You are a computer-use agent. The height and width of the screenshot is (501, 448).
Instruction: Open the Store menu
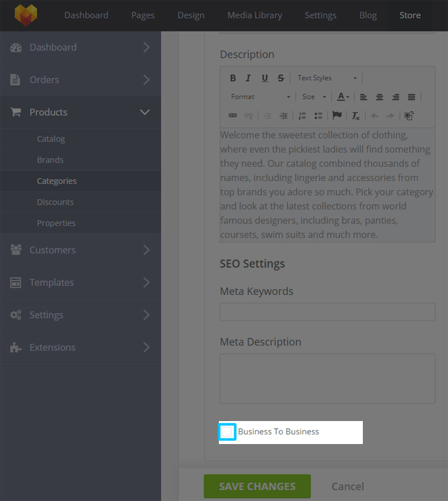pyautogui.click(x=410, y=15)
